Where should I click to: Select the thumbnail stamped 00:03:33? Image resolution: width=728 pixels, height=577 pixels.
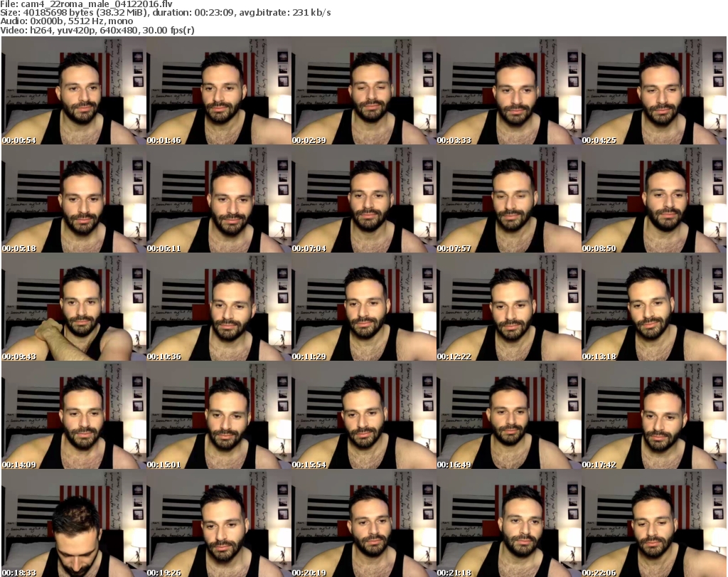[508, 90]
